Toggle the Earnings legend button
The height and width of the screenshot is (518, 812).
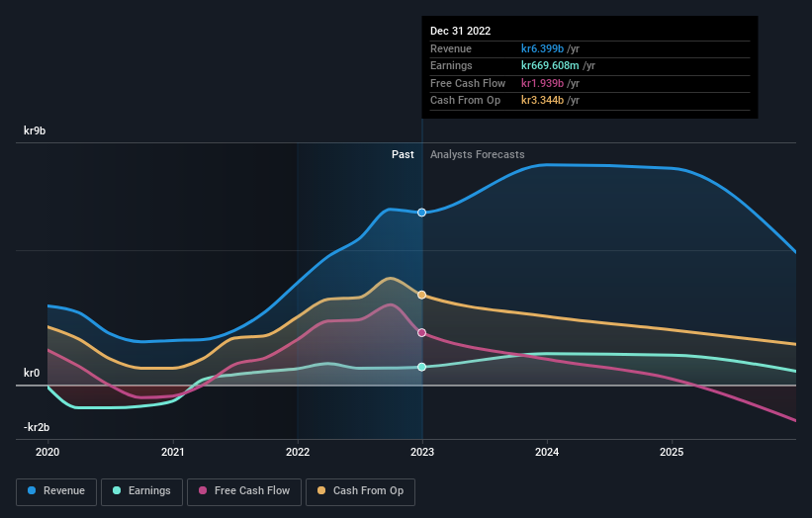141,491
